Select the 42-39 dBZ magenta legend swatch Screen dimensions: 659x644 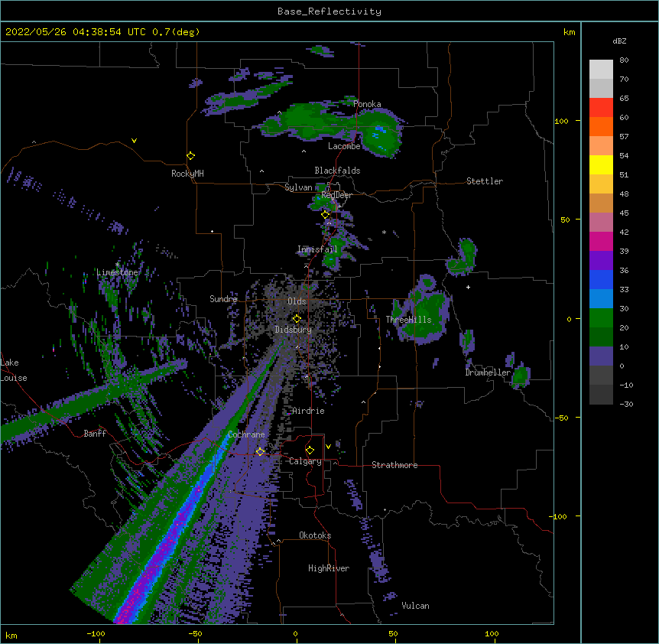(x=601, y=241)
